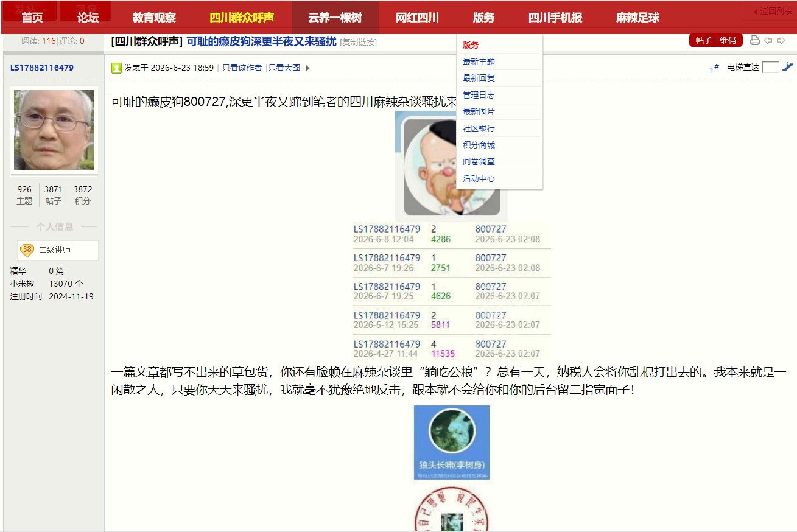Open the reply-record table image with 800727 entries
The height and width of the screenshot is (532, 797).
[452, 292]
